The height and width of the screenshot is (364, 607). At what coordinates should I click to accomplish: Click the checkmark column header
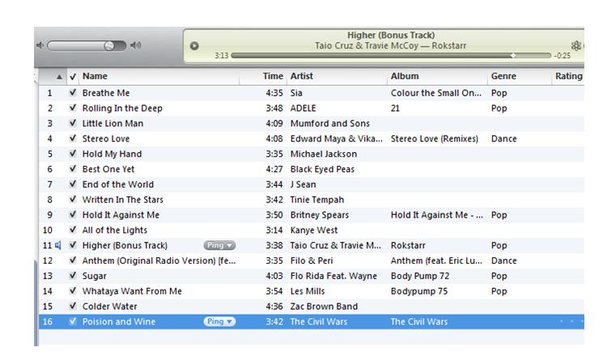(73, 77)
